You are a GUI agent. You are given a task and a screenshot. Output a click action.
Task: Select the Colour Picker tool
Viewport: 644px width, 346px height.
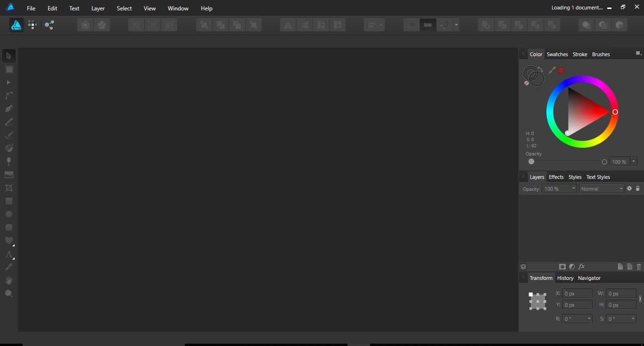click(x=8, y=267)
